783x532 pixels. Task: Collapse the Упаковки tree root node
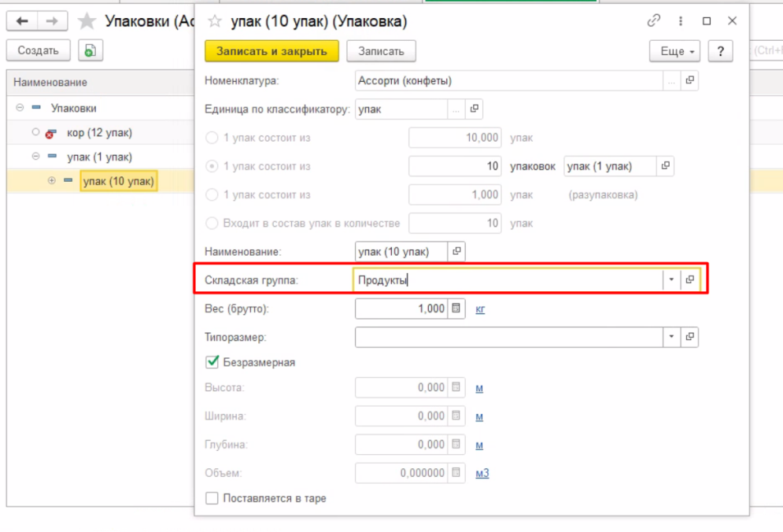click(20, 108)
